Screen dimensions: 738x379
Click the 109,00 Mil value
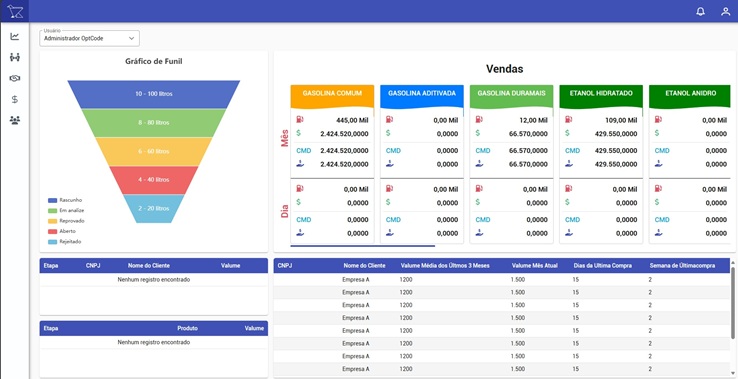(621, 120)
